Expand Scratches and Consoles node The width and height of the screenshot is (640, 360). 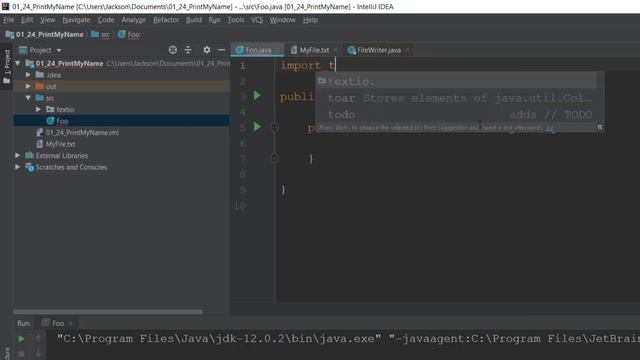pos(18,167)
